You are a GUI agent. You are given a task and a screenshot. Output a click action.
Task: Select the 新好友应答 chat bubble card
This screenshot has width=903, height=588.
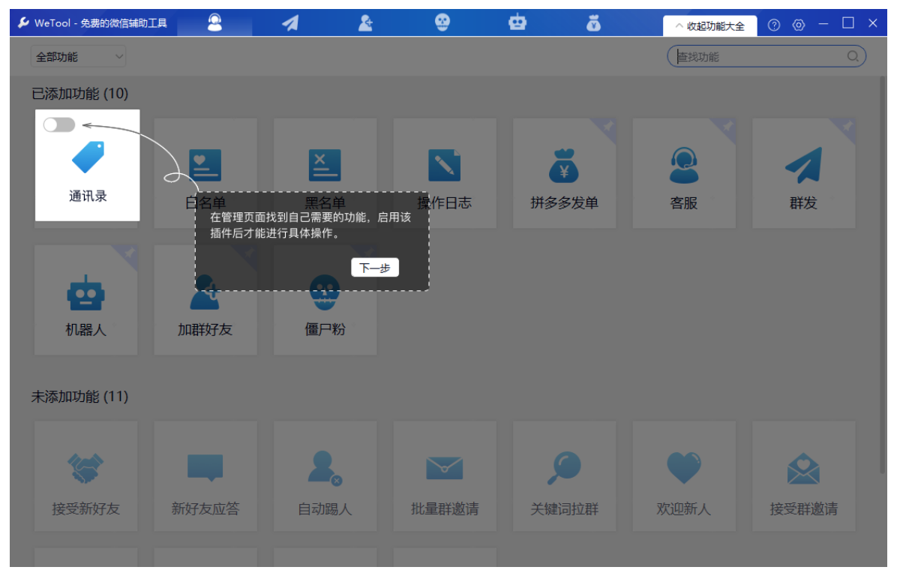coord(205,476)
